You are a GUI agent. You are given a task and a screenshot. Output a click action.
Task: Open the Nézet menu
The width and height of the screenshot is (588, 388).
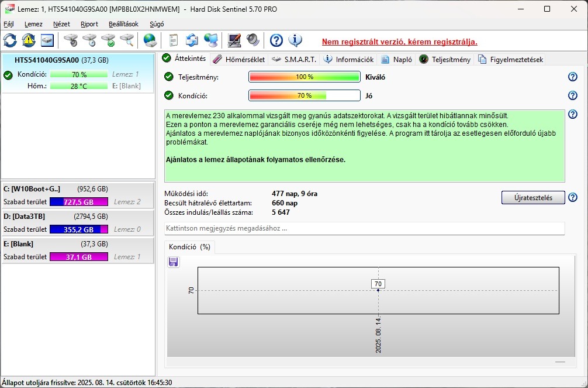point(61,24)
